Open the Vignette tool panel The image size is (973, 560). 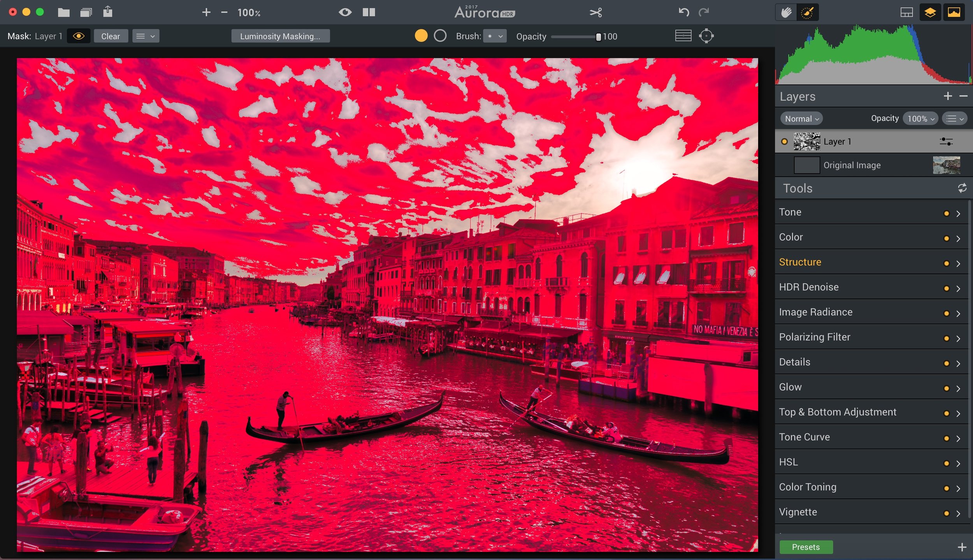click(x=871, y=512)
